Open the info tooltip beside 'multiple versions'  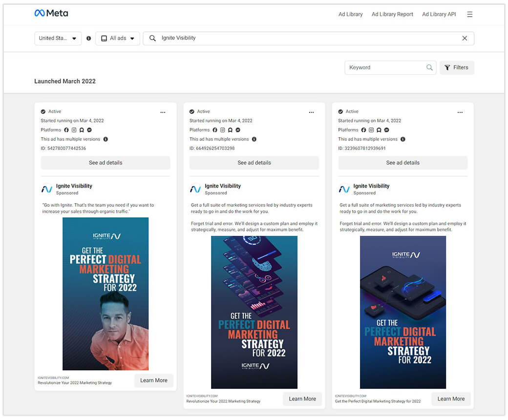click(106, 139)
